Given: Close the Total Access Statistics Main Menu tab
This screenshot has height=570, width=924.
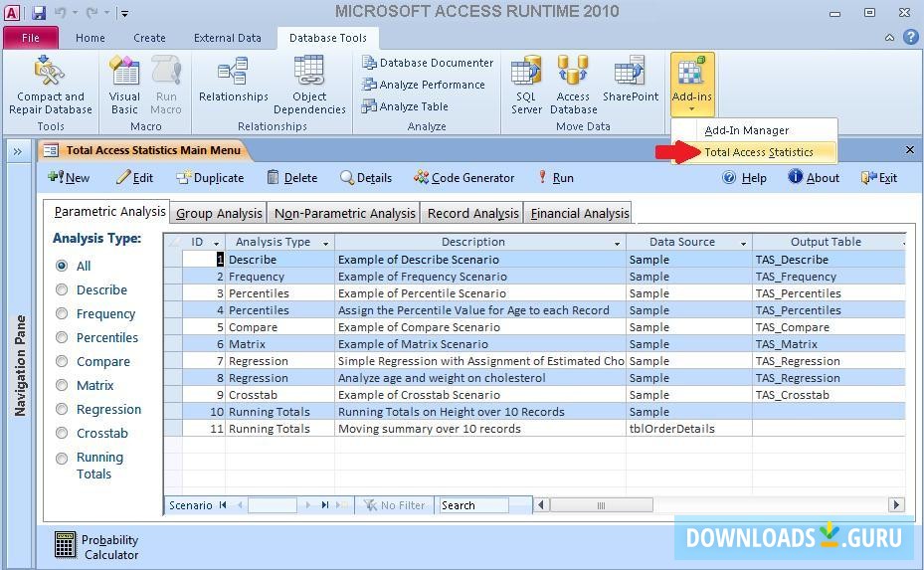Looking at the screenshot, I should (910, 150).
